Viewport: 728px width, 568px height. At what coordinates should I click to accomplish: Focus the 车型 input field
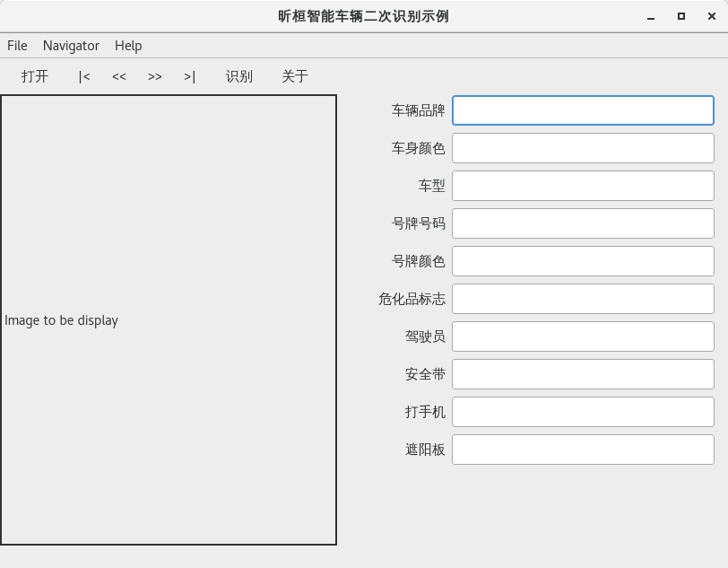[583, 186]
